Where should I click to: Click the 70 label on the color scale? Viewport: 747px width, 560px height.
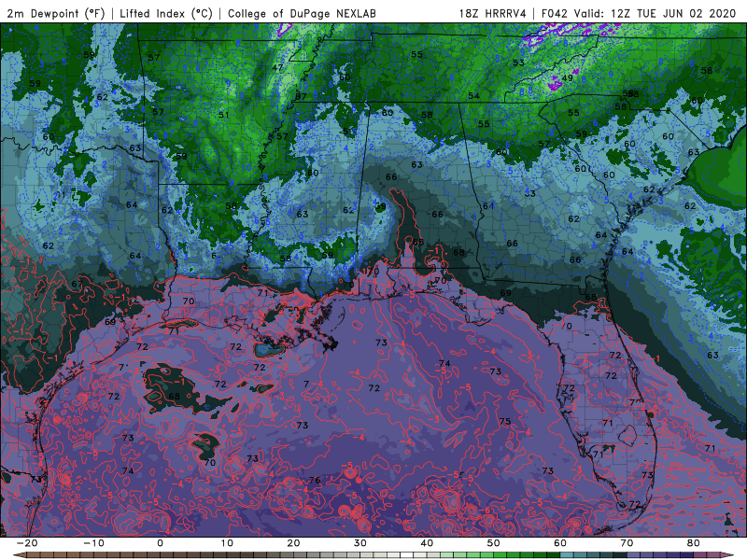coord(627,543)
